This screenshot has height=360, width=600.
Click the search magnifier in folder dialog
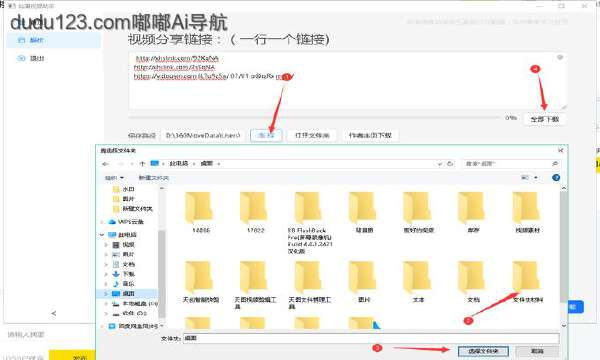click(555, 164)
